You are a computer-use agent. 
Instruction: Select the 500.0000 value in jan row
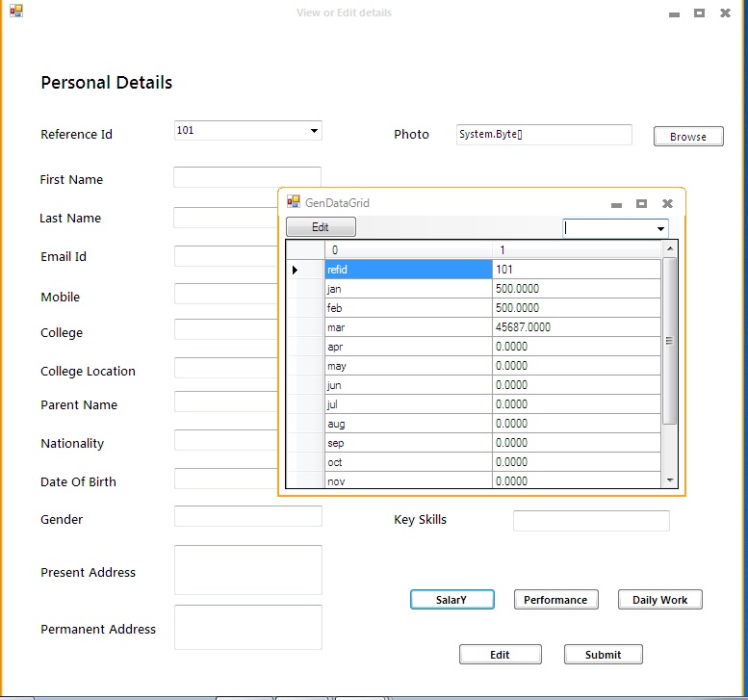[x=577, y=289]
